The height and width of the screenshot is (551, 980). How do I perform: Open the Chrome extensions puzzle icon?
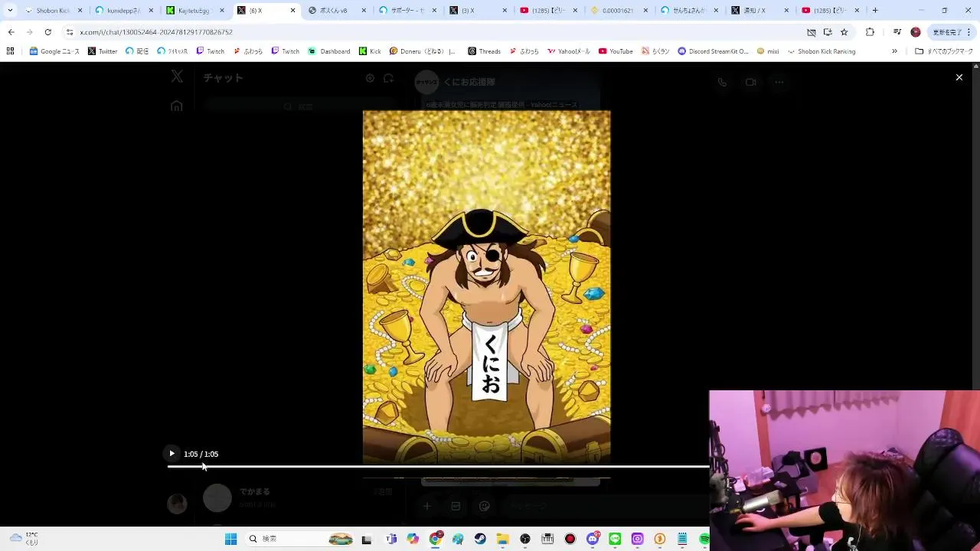[x=870, y=32]
